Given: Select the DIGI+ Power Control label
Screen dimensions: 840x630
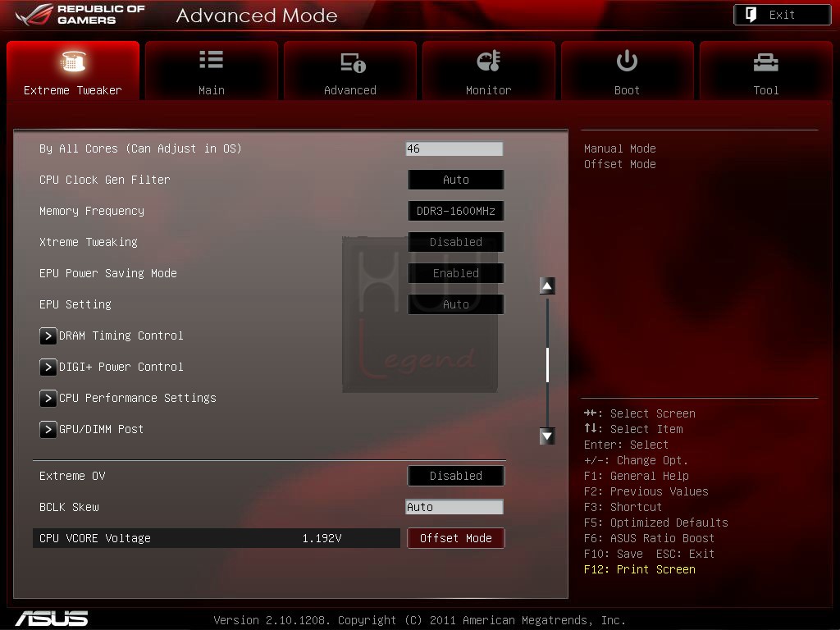Looking at the screenshot, I should [121, 367].
